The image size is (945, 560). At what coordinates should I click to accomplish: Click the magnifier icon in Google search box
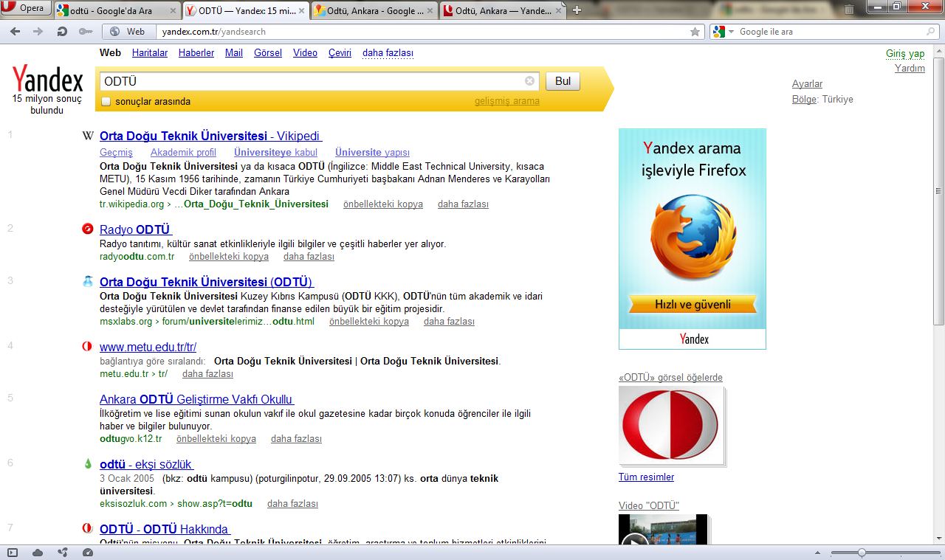click(x=932, y=32)
